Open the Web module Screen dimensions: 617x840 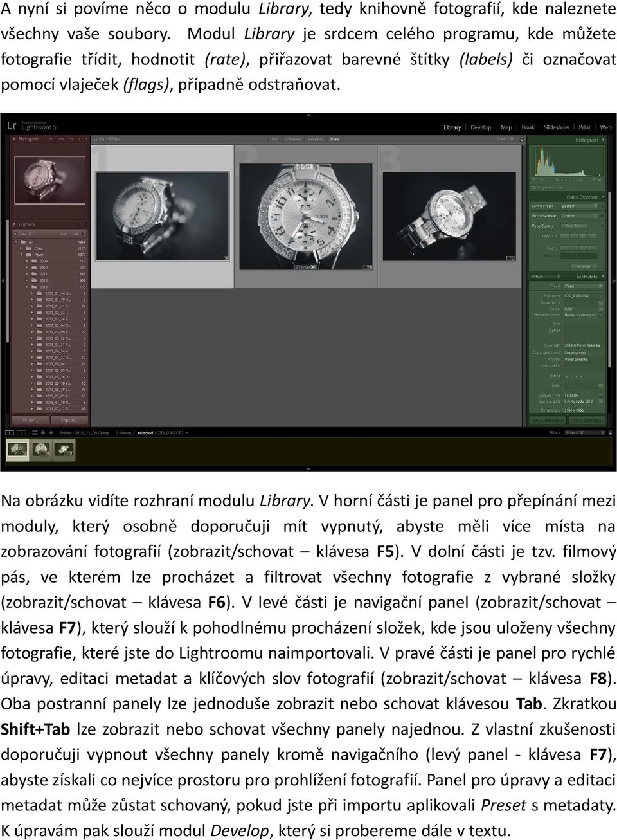(x=605, y=127)
